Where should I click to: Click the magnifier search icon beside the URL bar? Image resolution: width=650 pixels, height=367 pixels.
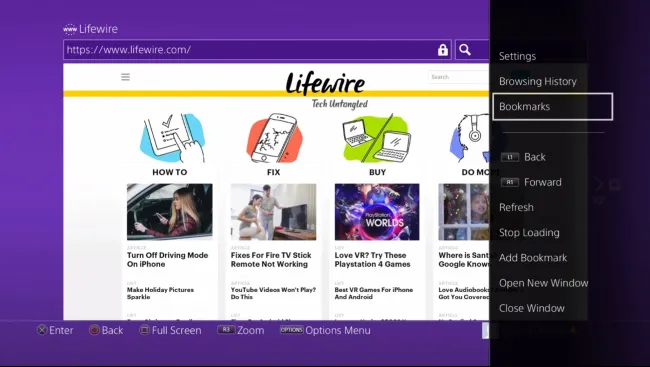pyautogui.click(x=465, y=50)
